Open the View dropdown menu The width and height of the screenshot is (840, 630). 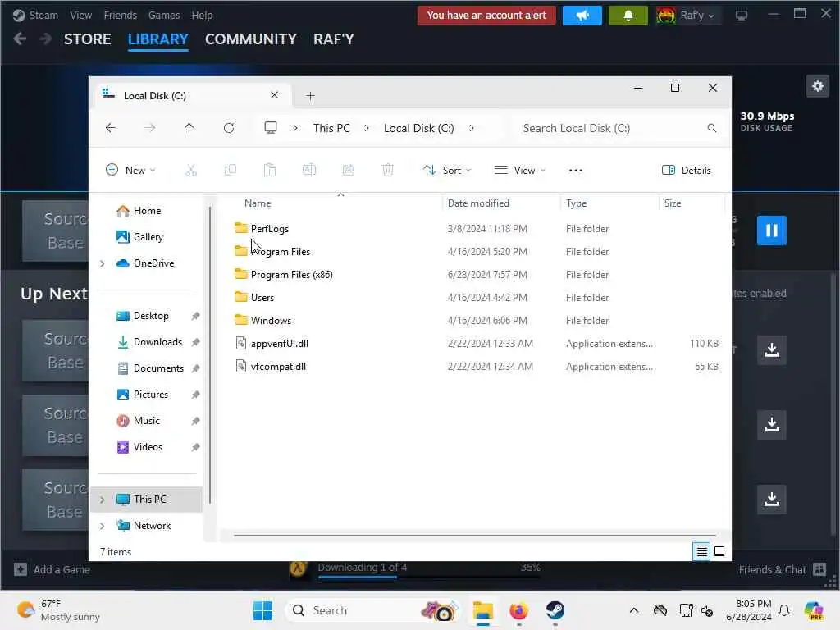pyautogui.click(x=519, y=171)
